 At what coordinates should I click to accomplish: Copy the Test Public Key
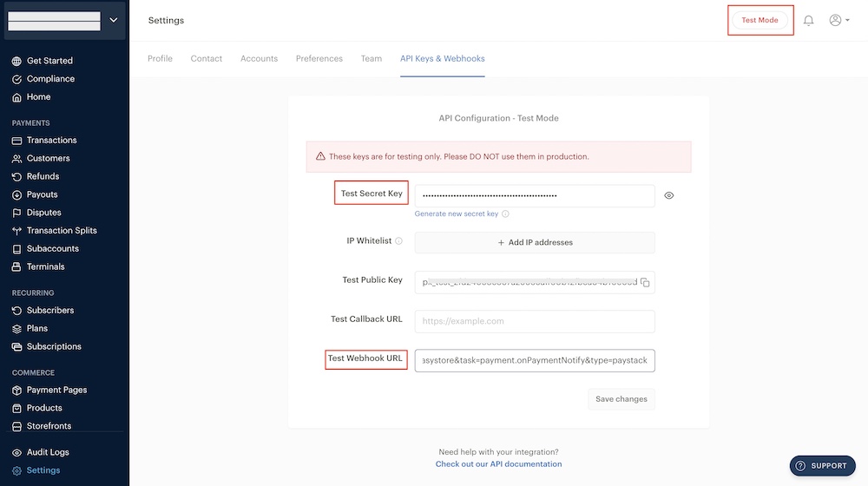[645, 282]
